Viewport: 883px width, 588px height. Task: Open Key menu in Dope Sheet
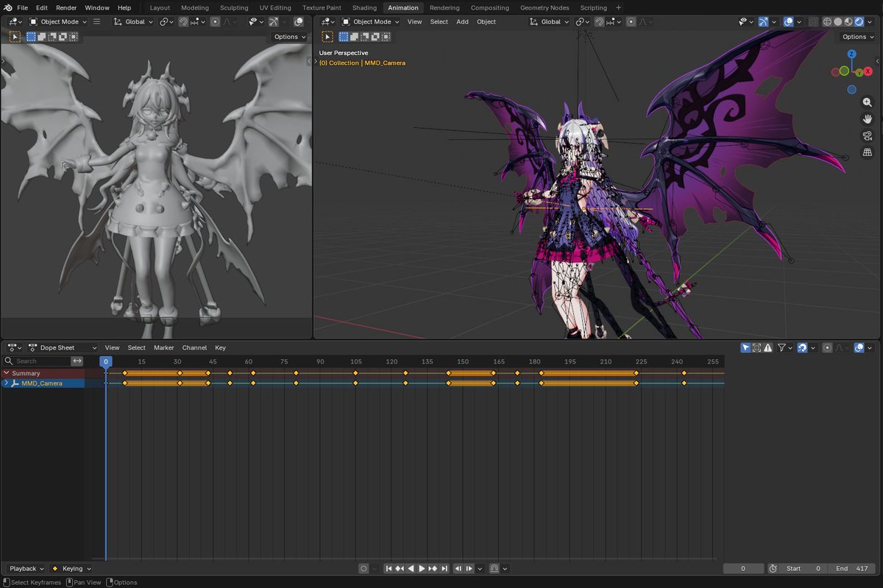point(220,347)
